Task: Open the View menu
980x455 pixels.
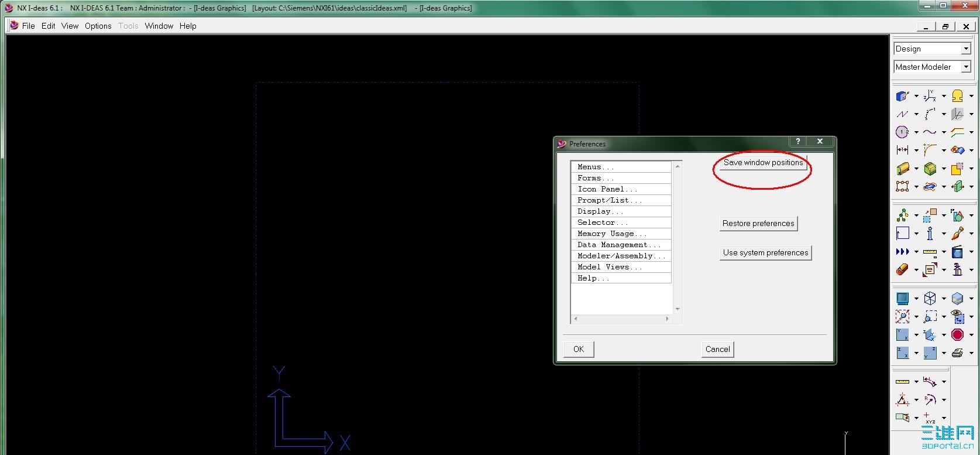Action: [70, 26]
